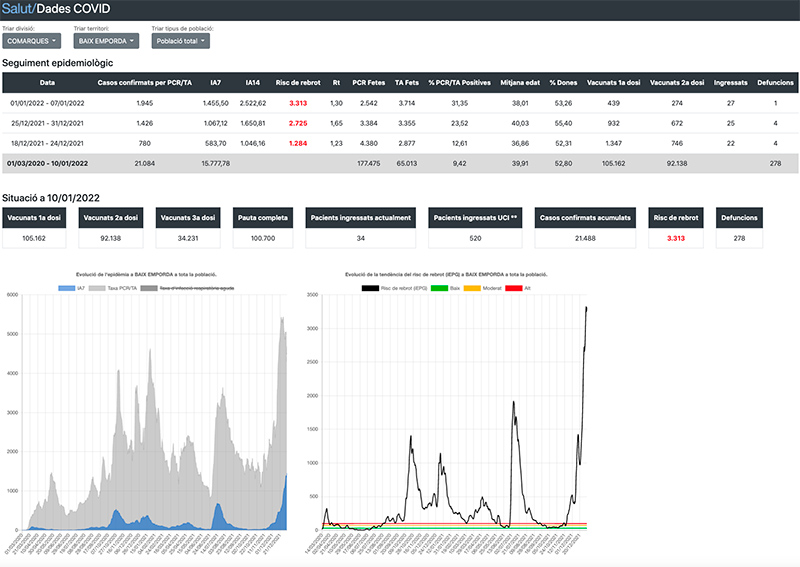Screen dimensions: 800x567
Task: Click the 1.945 confirmed cases cell
Action: click(144, 103)
